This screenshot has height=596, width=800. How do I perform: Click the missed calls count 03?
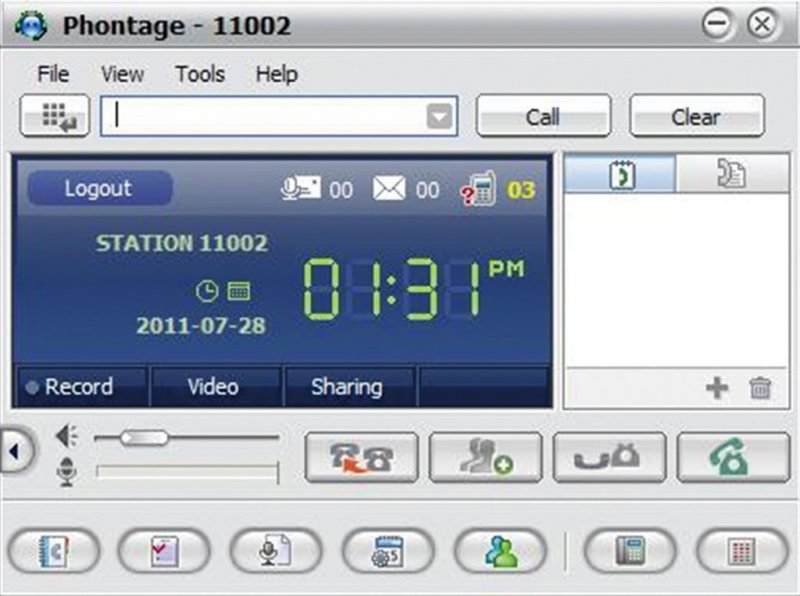[521, 190]
